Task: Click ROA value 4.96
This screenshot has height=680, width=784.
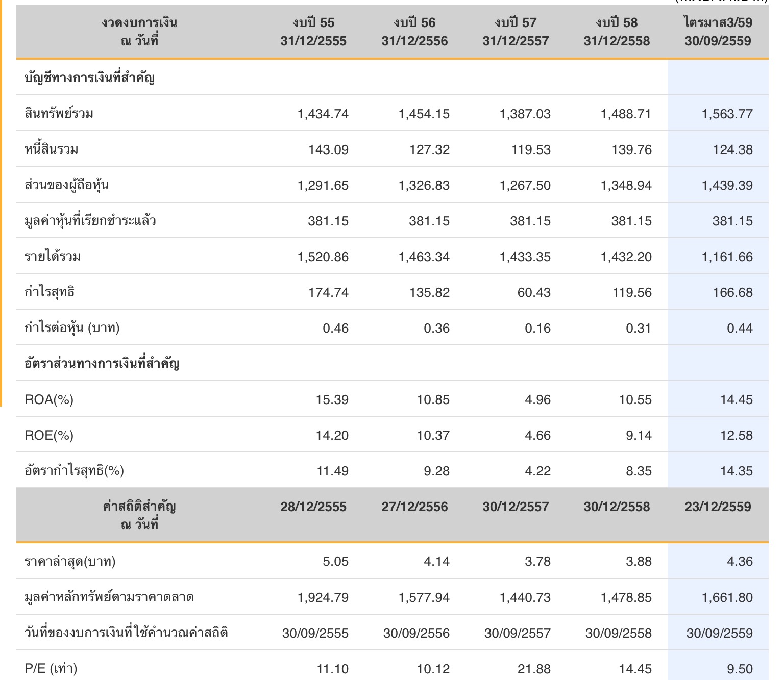Action: [x=538, y=399]
